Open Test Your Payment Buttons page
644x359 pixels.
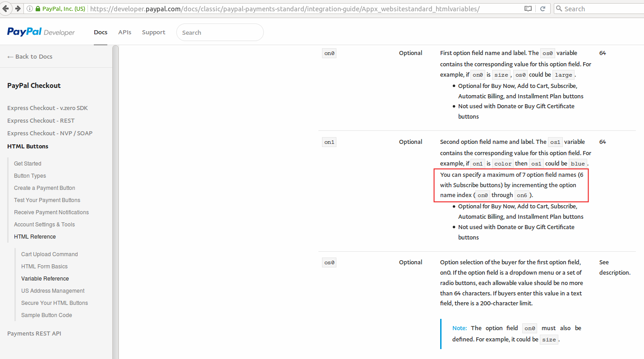tap(47, 200)
